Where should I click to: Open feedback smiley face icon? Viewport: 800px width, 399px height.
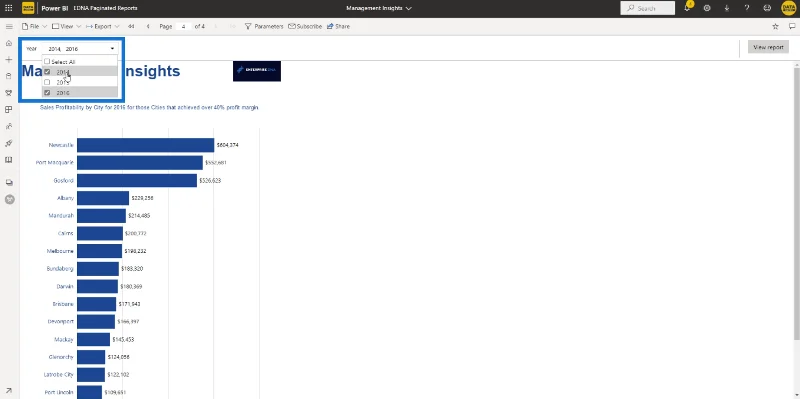pyautogui.click(x=767, y=8)
